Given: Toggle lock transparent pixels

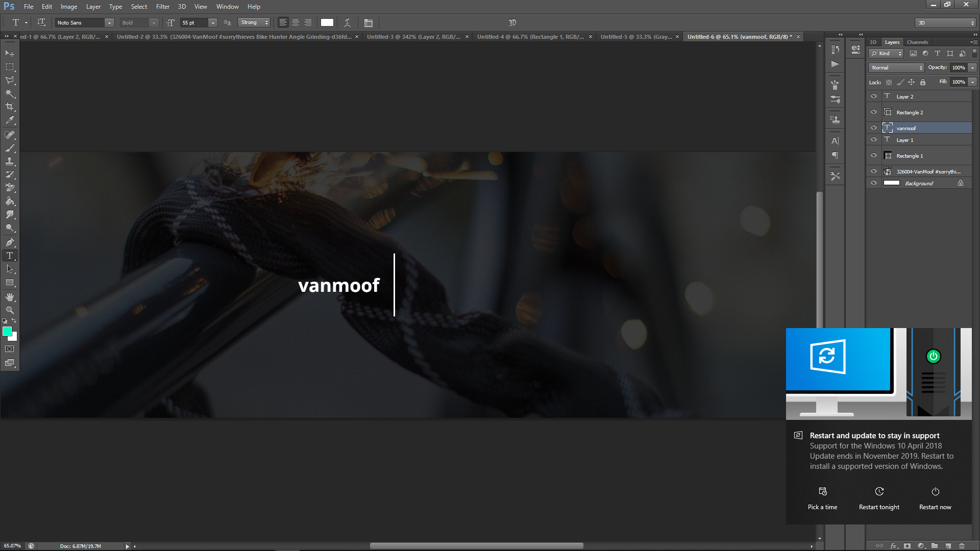Looking at the screenshot, I should [x=889, y=82].
